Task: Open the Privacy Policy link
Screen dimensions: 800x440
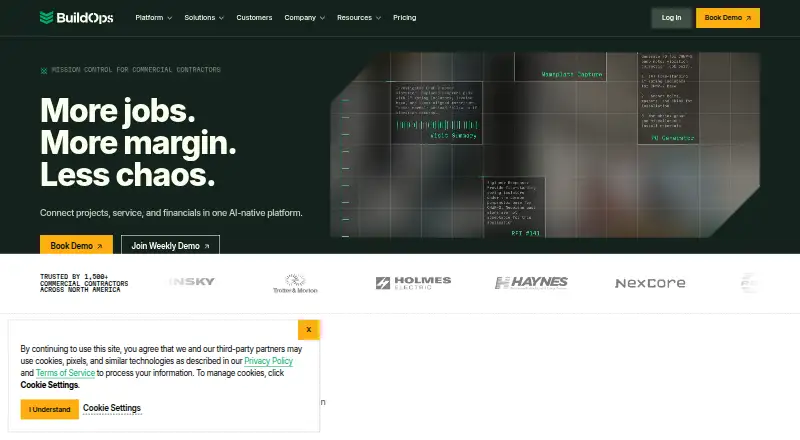Action: [268, 361]
